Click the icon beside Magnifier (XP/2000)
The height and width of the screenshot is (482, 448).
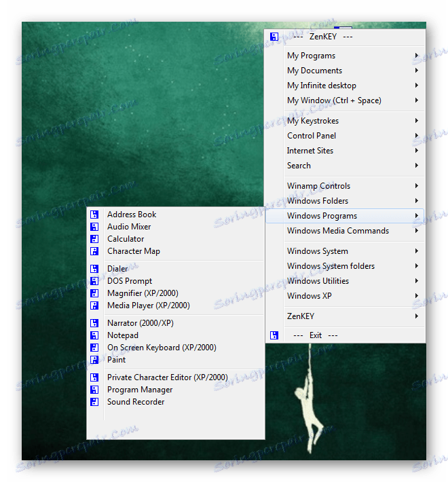(94, 293)
